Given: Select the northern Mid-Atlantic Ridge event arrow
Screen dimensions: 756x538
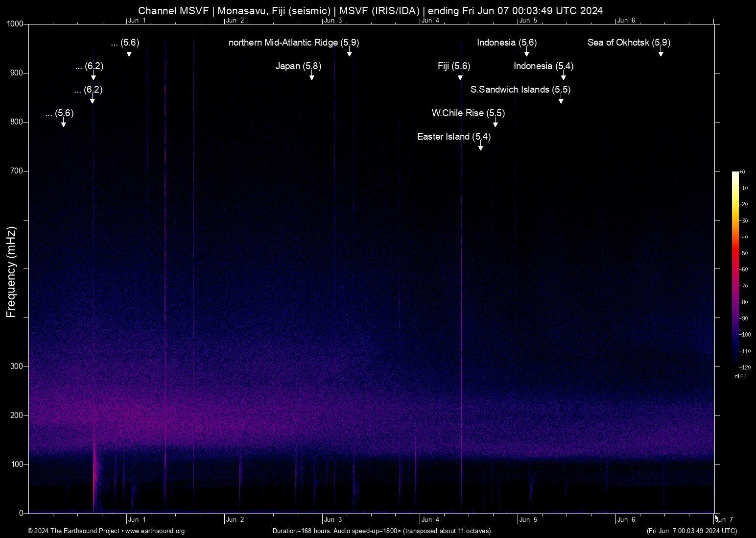Looking at the screenshot, I should coord(349,53).
